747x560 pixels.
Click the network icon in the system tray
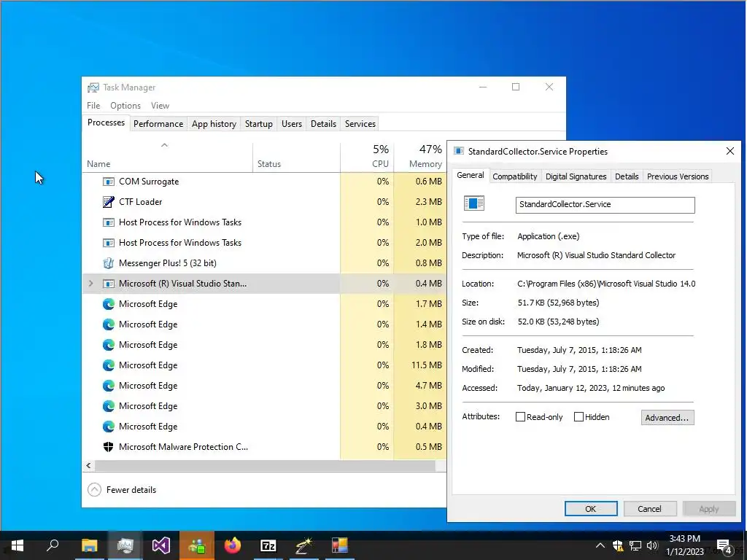pos(635,545)
